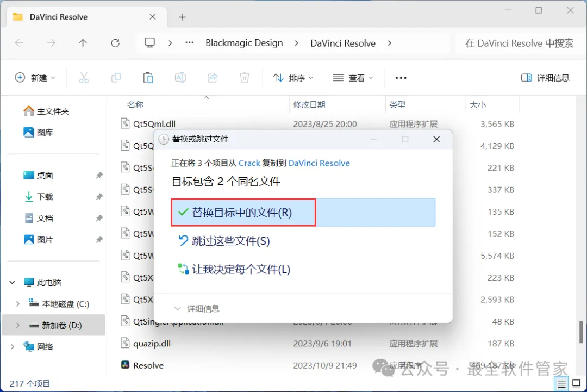Click the Delete trash can icon

pyautogui.click(x=245, y=78)
